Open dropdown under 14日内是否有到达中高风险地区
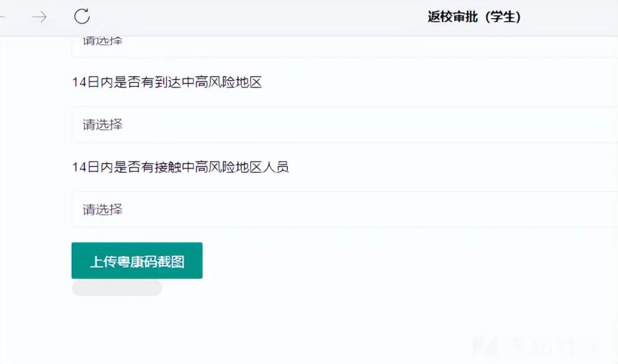Image resolution: width=618 pixels, height=364 pixels. coord(345,125)
